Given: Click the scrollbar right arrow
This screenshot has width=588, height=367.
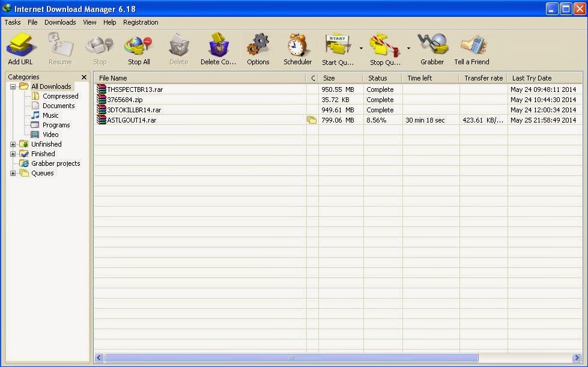Looking at the screenshot, I should [577, 357].
